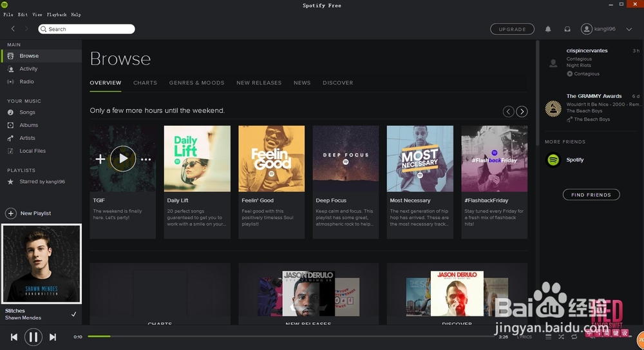Open the Help menu
The width and height of the screenshot is (644, 350).
point(76,14)
